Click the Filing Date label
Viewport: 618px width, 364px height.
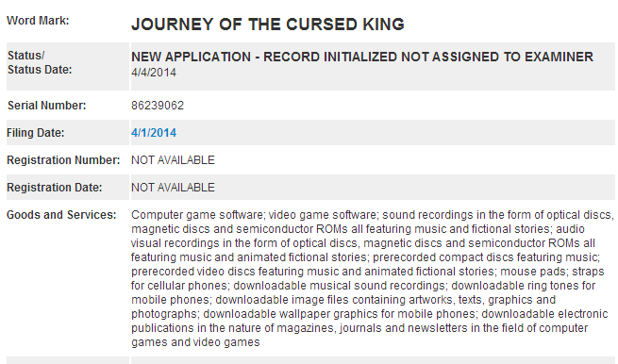pos(36,133)
